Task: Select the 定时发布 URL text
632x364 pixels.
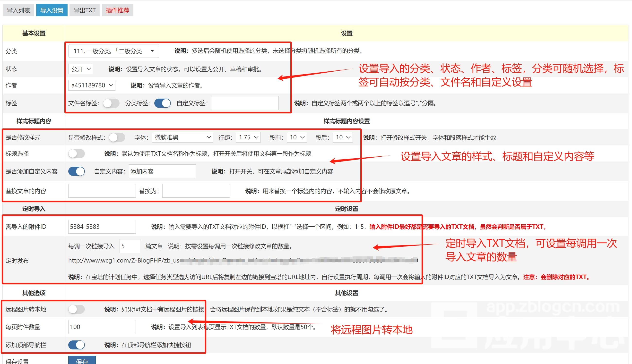Action: [243, 260]
